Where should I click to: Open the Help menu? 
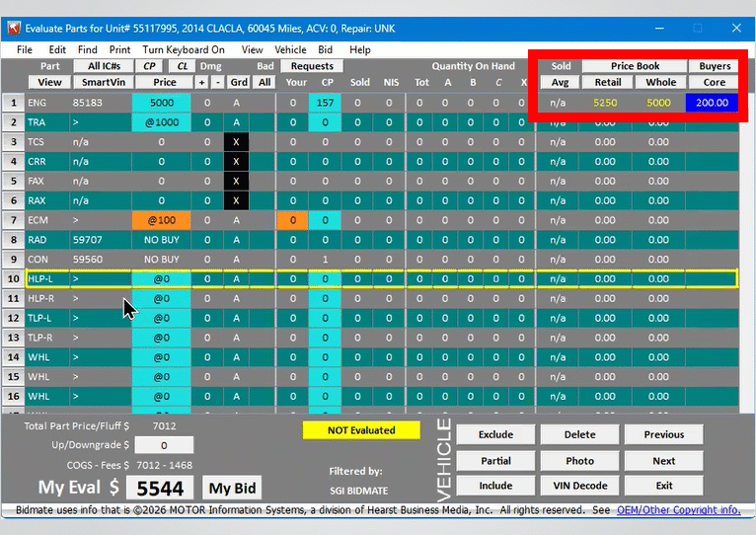click(x=359, y=49)
